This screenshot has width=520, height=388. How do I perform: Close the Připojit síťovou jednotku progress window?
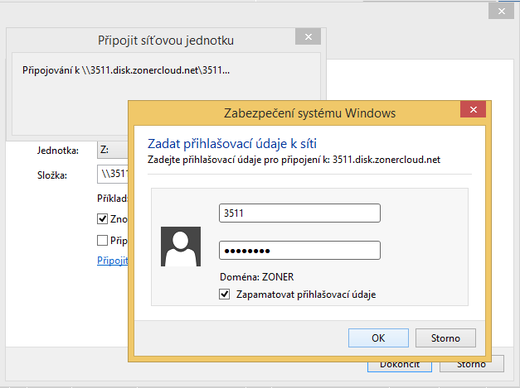click(308, 37)
